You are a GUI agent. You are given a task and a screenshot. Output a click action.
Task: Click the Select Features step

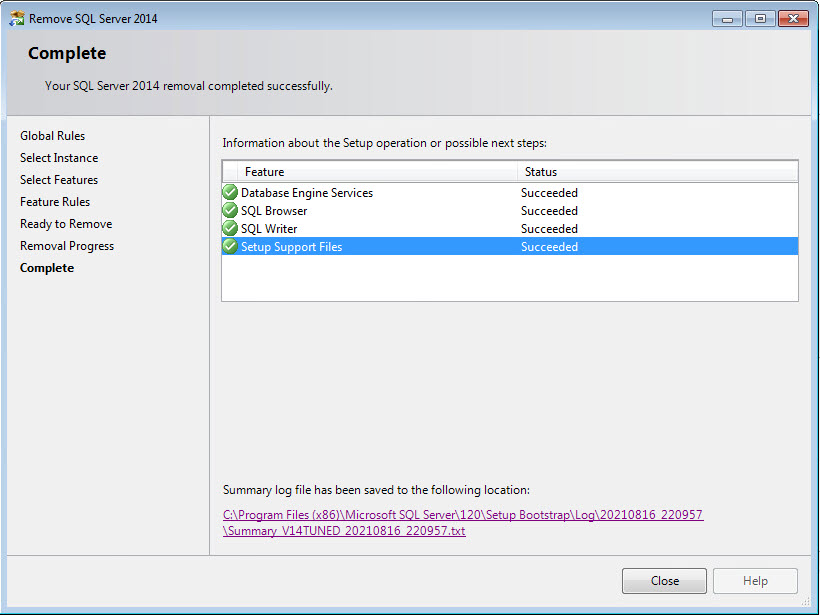(x=59, y=180)
